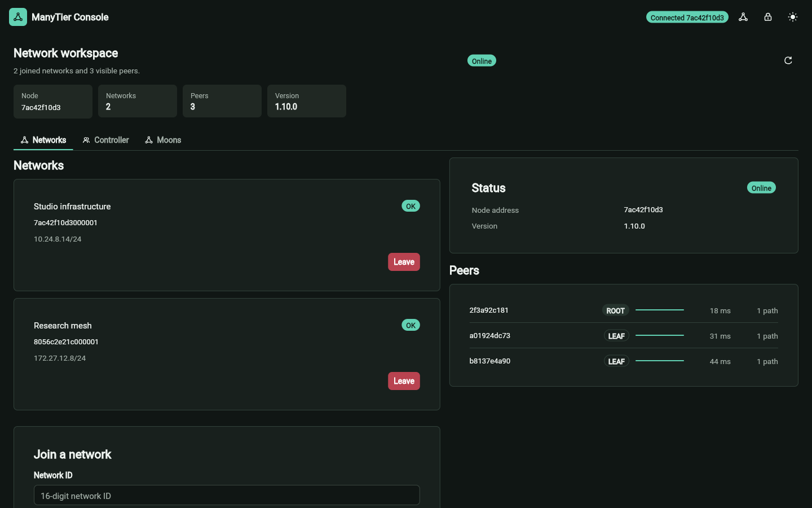The width and height of the screenshot is (812, 508).
Task: Click node address value in Status card
Action: tap(643, 209)
